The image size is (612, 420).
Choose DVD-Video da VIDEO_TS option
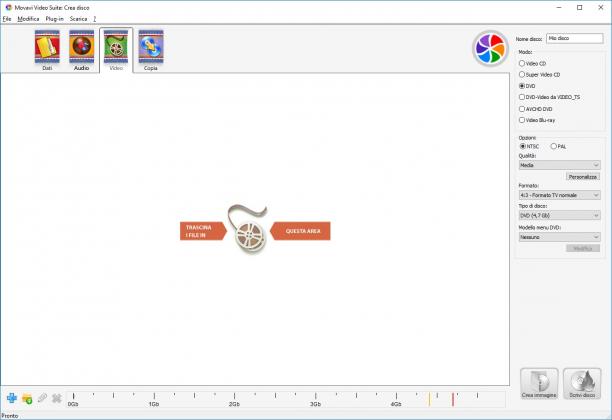pyautogui.click(x=549, y=97)
